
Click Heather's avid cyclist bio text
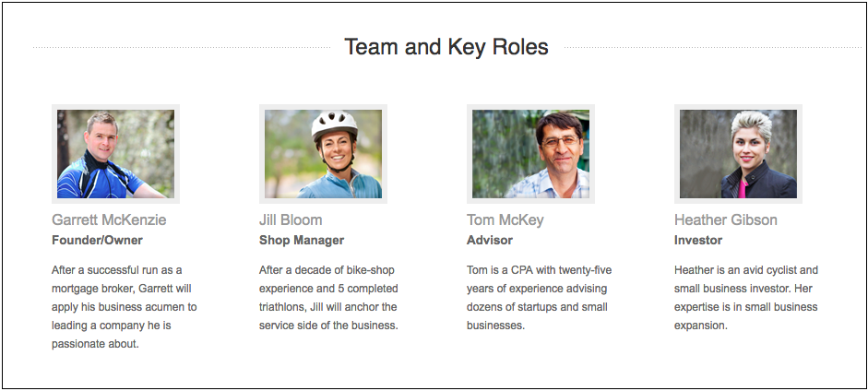tap(746, 298)
